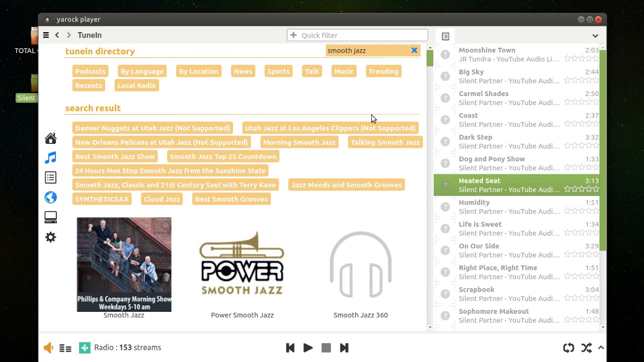The width and height of the screenshot is (644, 362).
Task: Open Settings gear in sidebar
Action: pos(50,237)
